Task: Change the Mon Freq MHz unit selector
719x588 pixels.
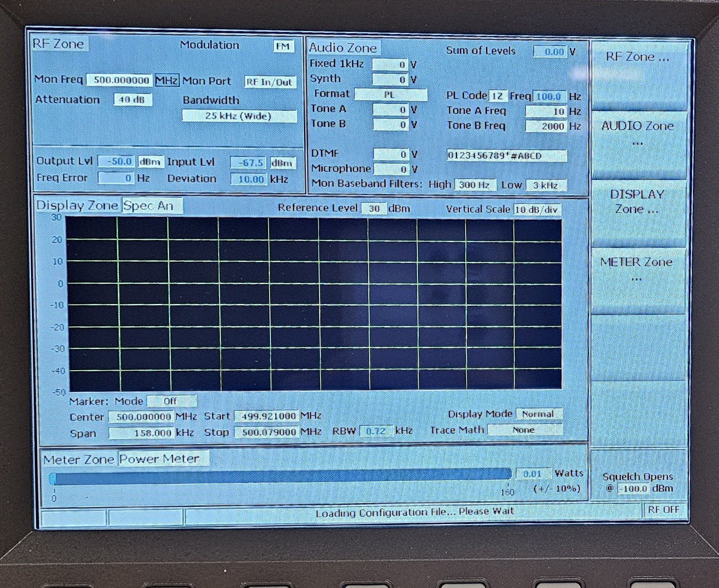Action: point(167,80)
